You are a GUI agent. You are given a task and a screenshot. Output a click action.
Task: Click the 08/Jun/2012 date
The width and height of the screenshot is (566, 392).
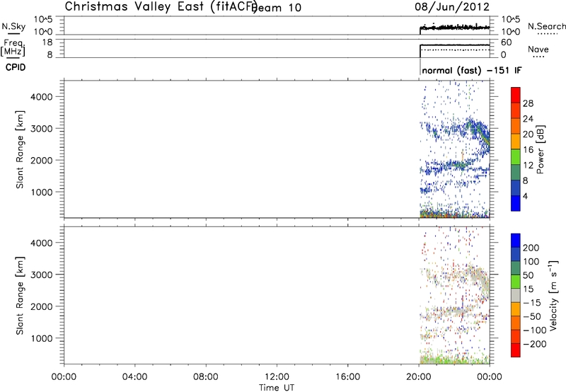tap(452, 6)
